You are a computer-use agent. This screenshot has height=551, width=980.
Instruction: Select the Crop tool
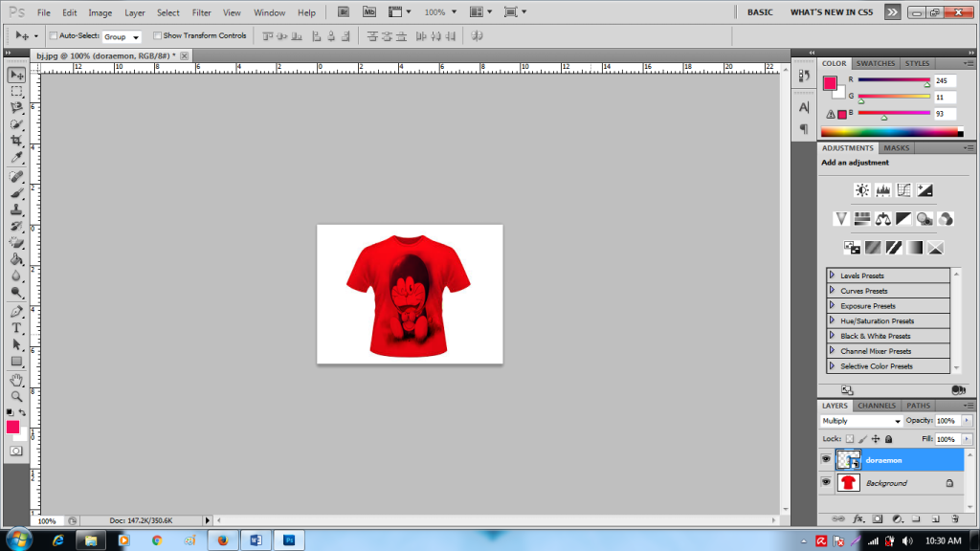click(16, 141)
